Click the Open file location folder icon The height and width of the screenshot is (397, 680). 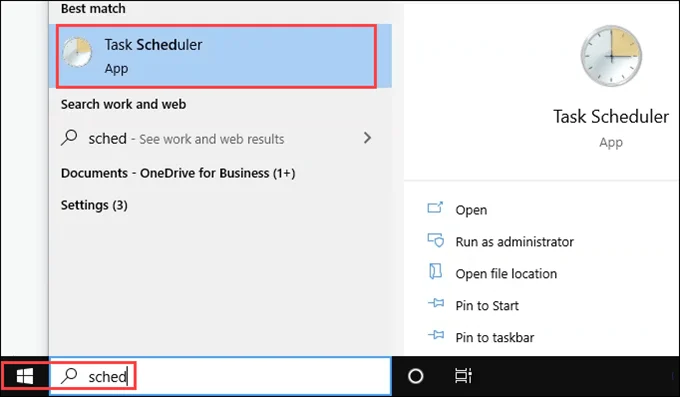[x=435, y=272]
